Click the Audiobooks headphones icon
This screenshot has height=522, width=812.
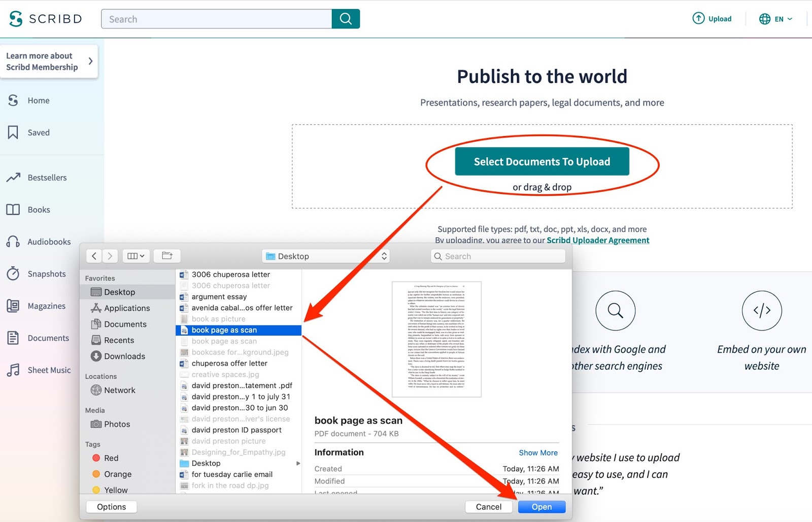coord(13,242)
